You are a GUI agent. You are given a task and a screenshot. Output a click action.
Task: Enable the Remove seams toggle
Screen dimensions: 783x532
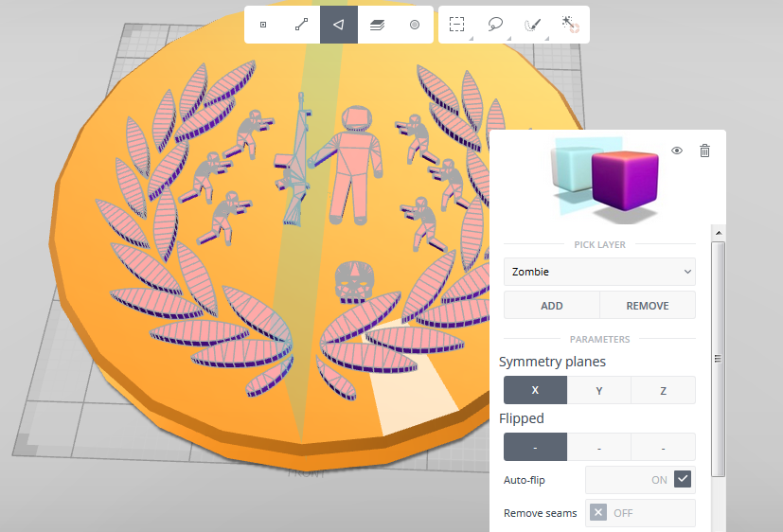598,512
